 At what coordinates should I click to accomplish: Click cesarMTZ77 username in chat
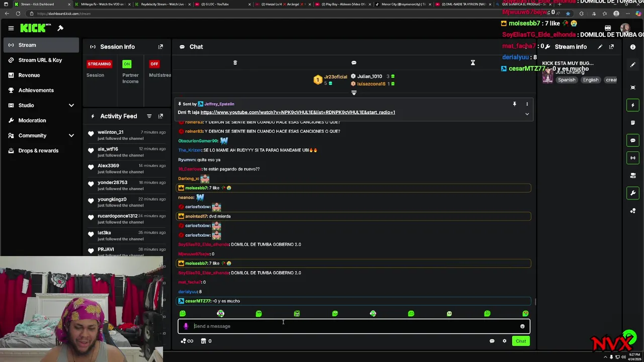[x=198, y=301]
